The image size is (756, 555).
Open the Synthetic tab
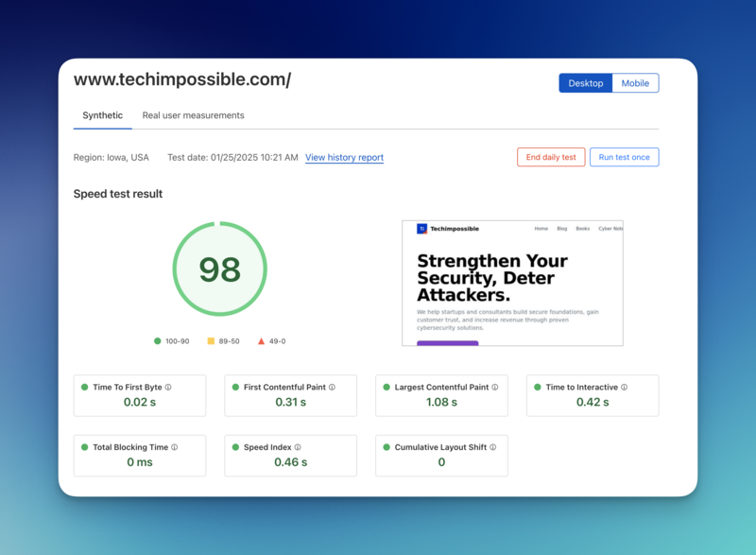(102, 115)
